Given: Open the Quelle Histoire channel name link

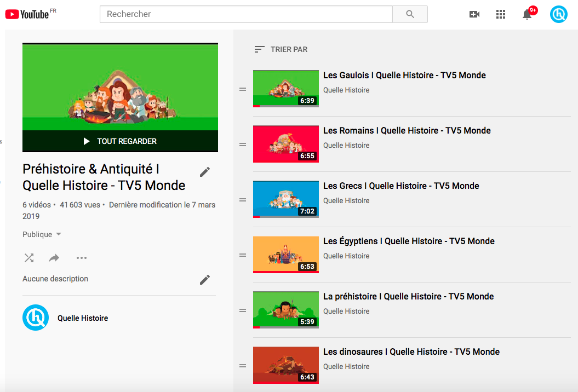Looking at the screenshot, I should pyautogui.click(x=83, y=318).
